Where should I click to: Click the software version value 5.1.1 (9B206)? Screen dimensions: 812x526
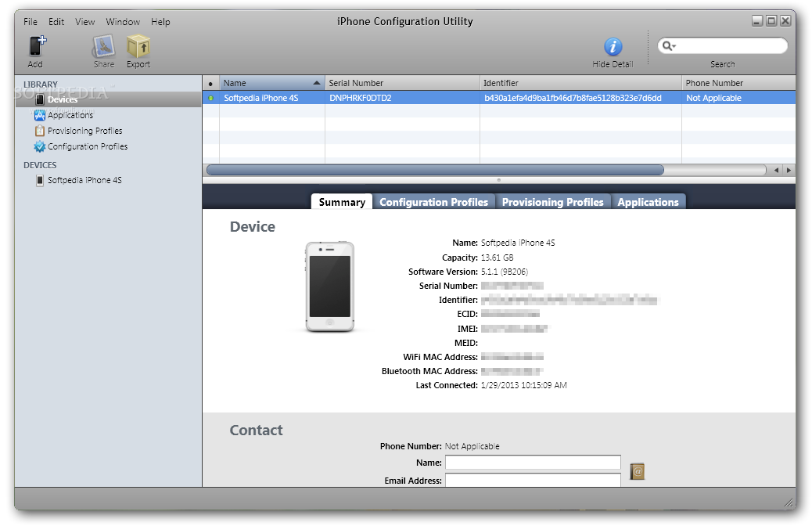(505, 272)
